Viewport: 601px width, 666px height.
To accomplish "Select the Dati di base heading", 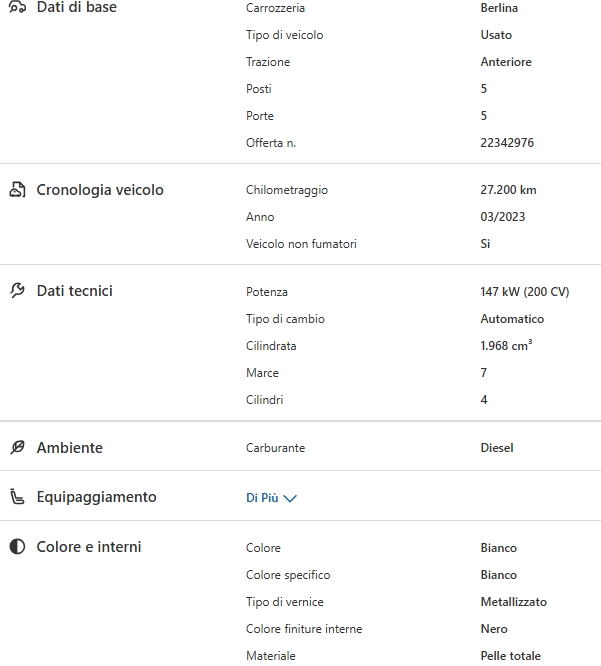I will pyautogui.click(x=76, y=7).
